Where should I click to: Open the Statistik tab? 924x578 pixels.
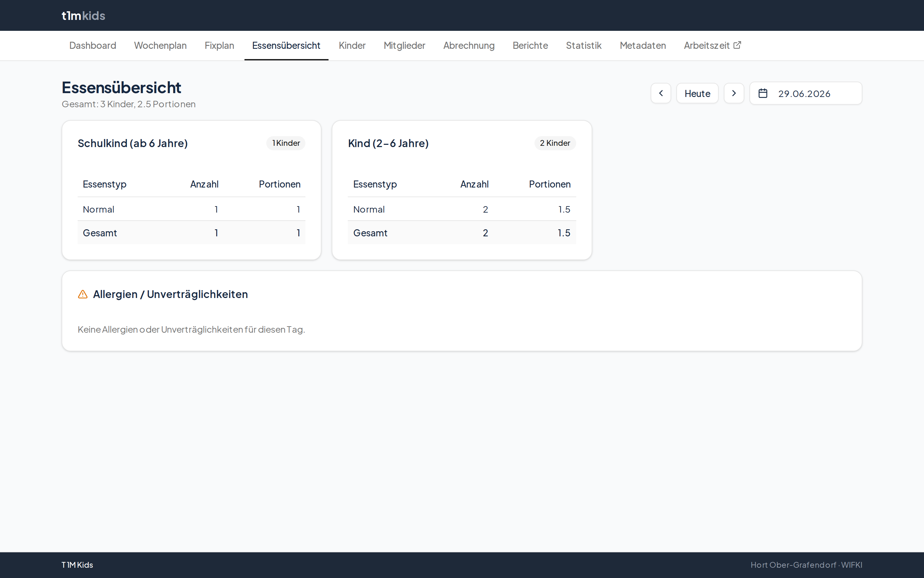583,46
